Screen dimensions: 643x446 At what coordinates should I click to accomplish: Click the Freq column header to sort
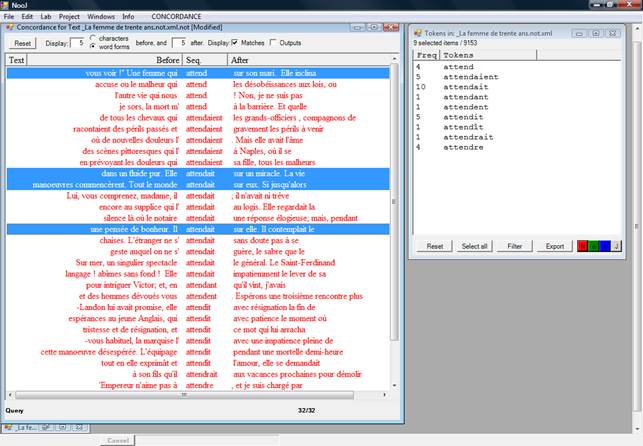pos(425,54)
